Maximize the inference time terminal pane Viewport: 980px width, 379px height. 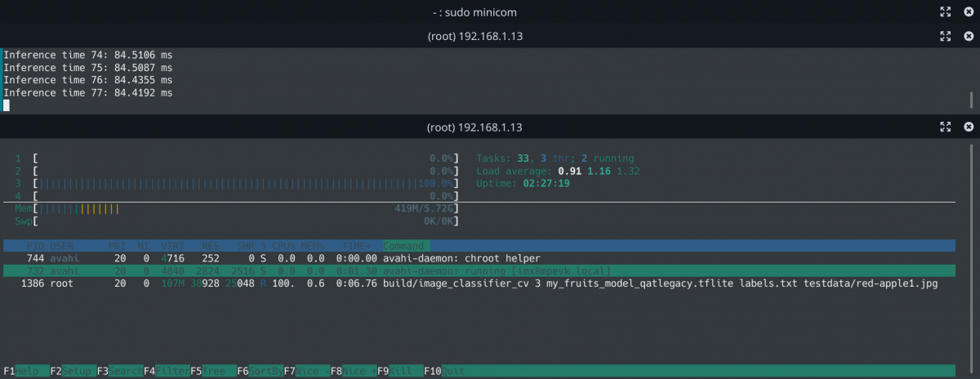pyautogui.click(x=945, y=36)
